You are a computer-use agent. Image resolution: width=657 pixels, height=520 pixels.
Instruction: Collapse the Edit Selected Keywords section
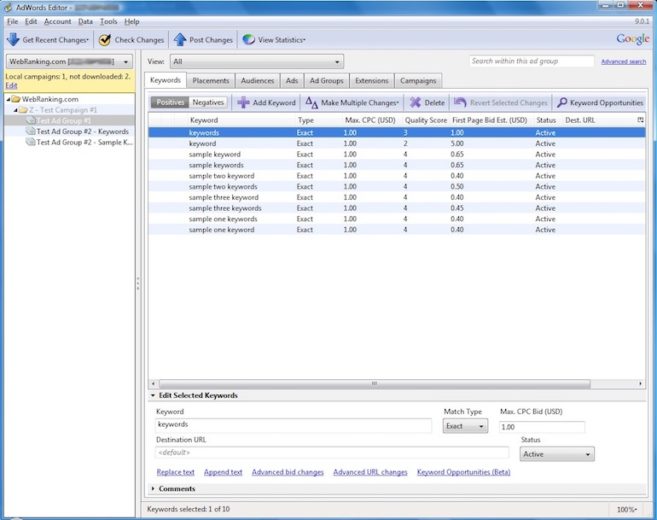tap(153, 395)
